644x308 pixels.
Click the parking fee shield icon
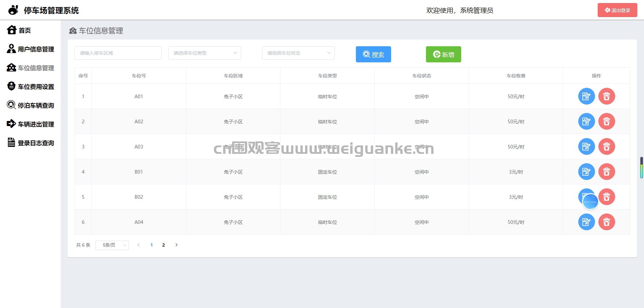pyautogui.click(x=11, y=86)
